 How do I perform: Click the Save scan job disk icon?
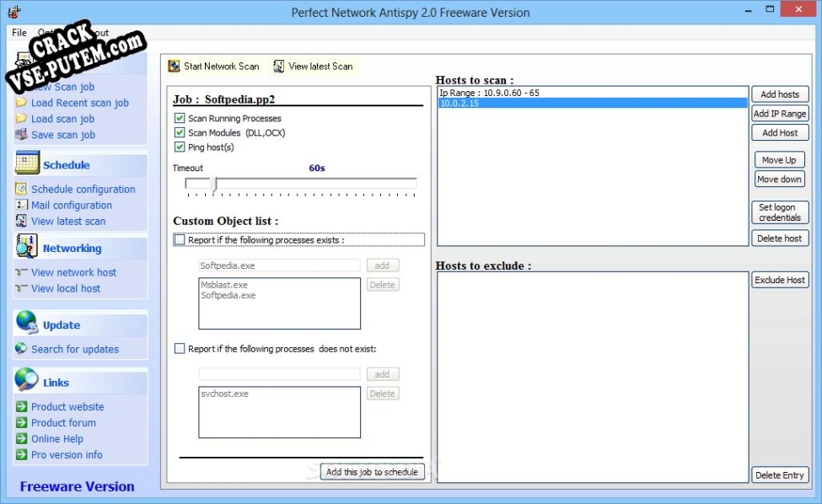(21, 134)
